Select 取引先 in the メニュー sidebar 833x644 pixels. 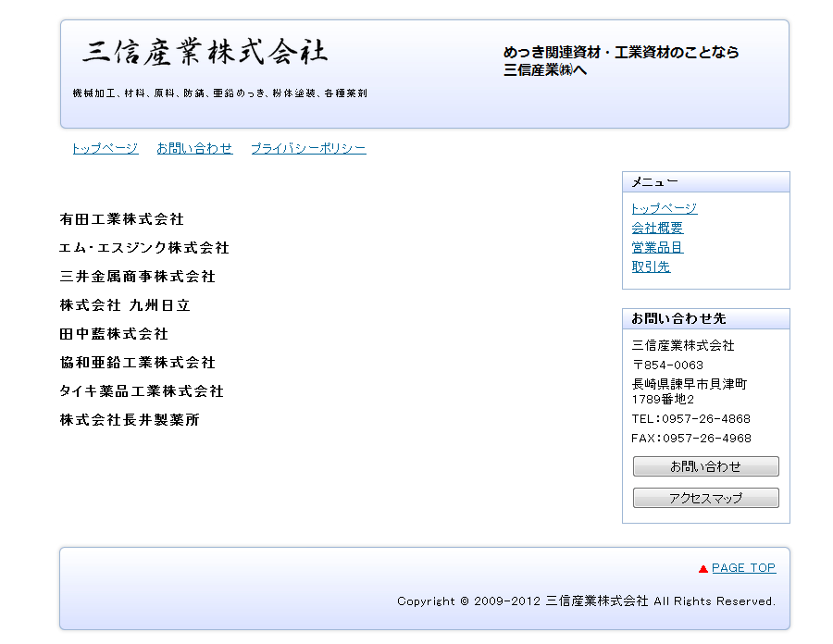tap(651, 267)
